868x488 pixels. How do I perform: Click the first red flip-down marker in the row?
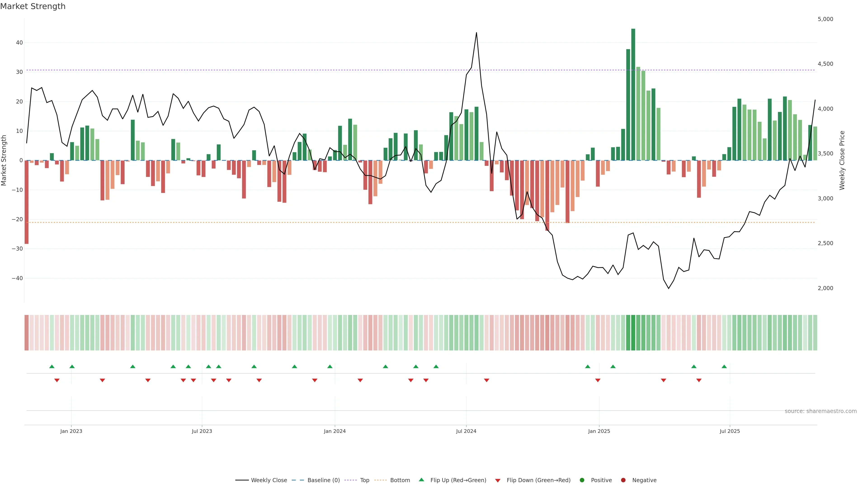pos(57,380)
